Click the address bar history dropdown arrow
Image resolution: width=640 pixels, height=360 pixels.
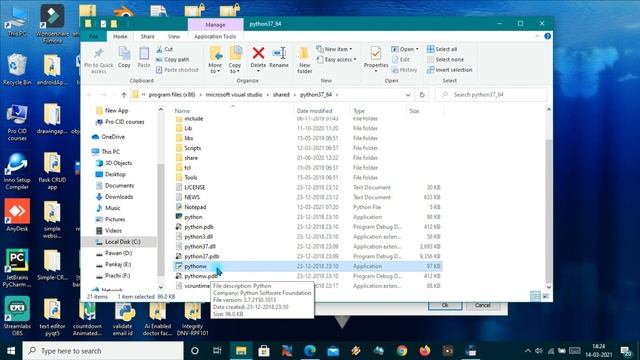(x=408, y=95)
